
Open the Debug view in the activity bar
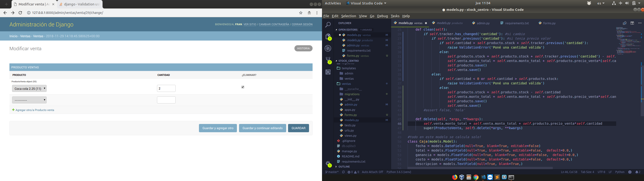pos(328,48)
